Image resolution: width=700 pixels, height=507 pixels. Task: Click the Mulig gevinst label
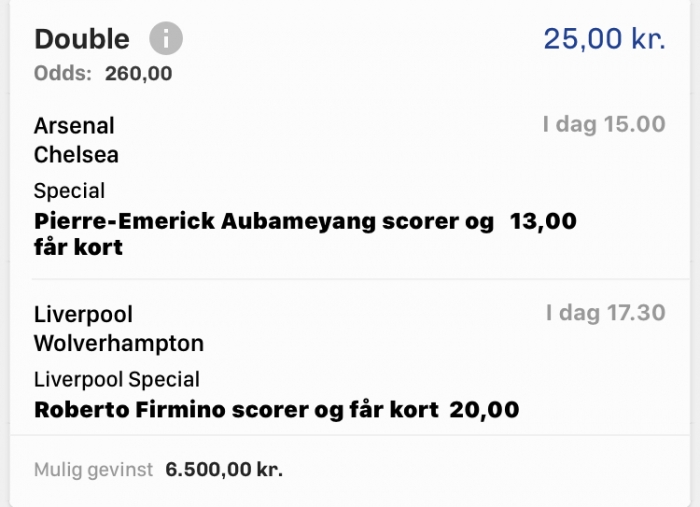point(94,470)
